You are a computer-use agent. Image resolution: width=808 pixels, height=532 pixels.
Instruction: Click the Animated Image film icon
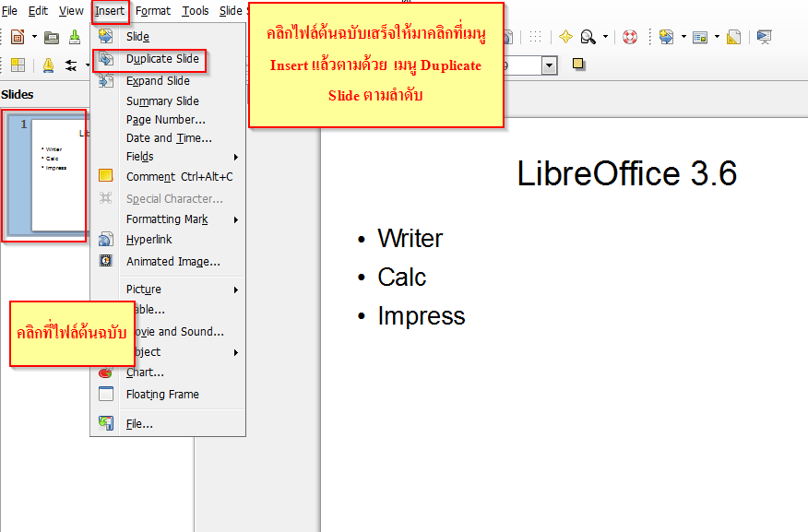[x=106, y=261]
